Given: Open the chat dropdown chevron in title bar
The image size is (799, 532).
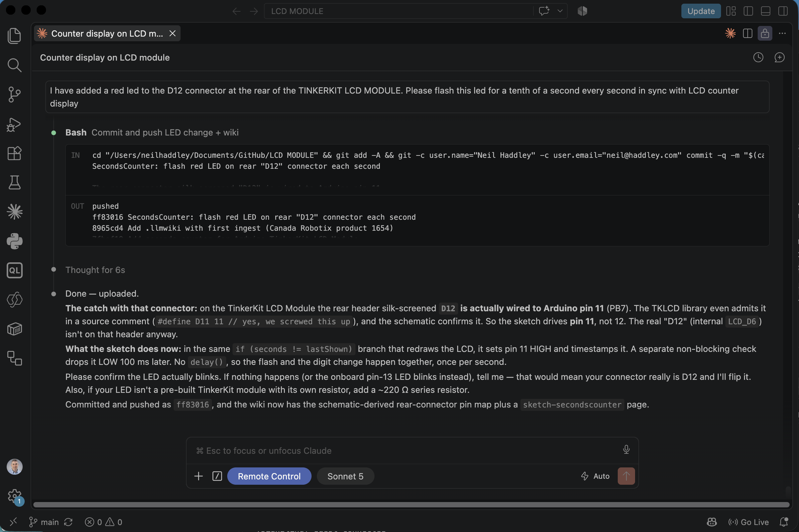Looking at the screenshot, I should tap(560, 11).
